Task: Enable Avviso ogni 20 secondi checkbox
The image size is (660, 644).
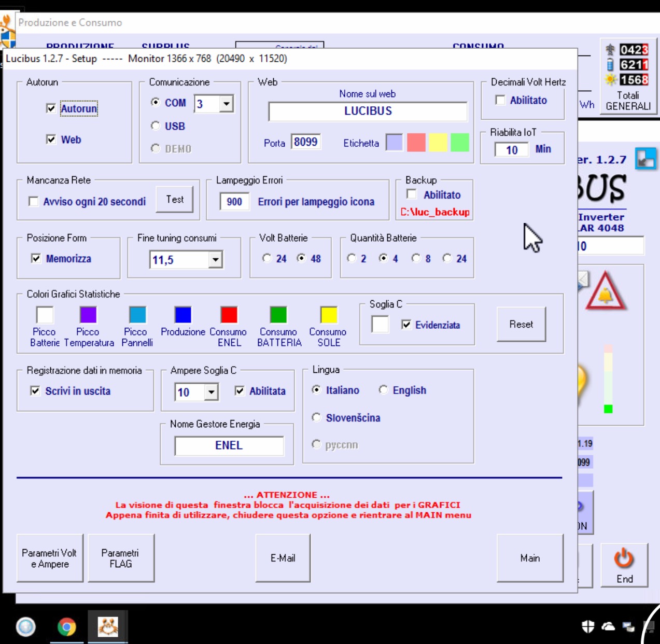Action: [34, 202]
